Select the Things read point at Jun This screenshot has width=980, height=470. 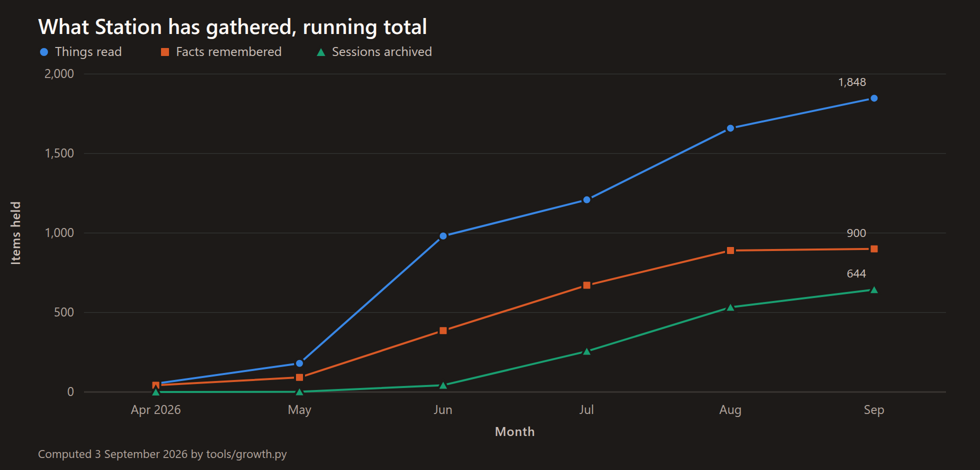tap(443, 236)
